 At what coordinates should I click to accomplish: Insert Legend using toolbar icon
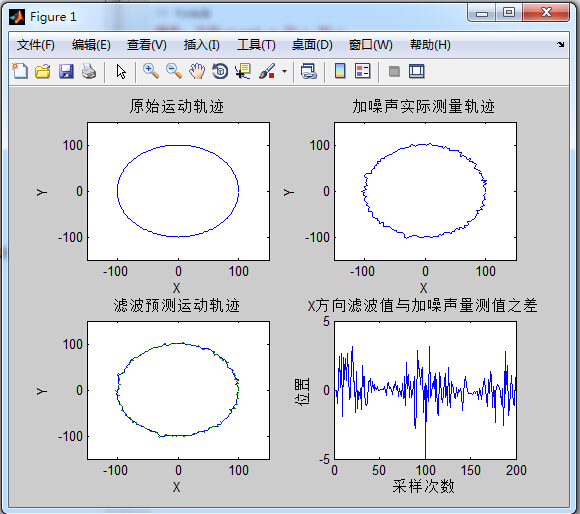362,71
